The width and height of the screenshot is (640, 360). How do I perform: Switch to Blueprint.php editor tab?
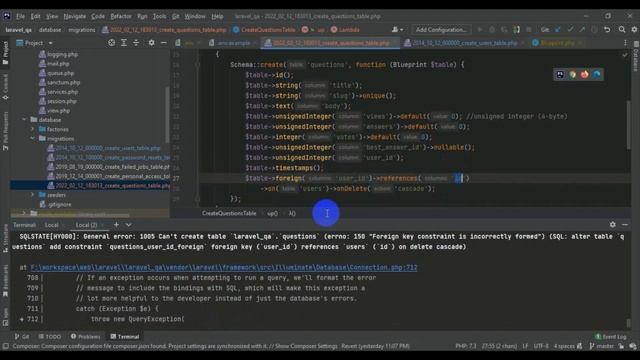tap(557, 43)
